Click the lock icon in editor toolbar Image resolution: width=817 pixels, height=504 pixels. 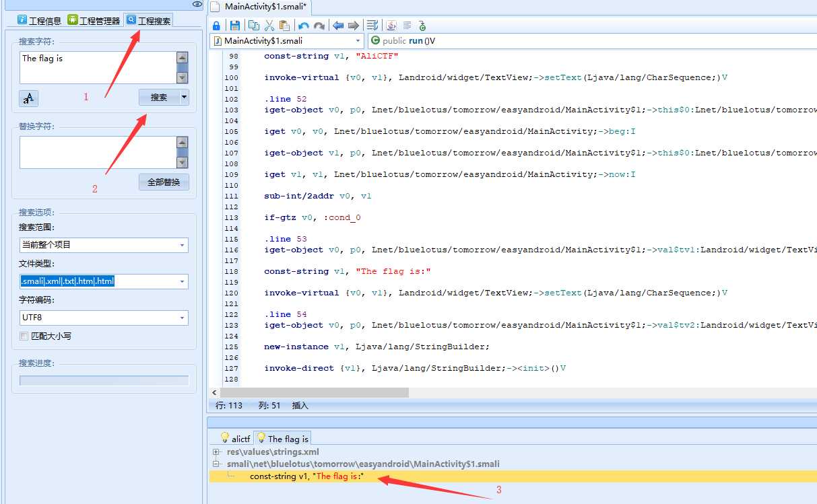216,26
